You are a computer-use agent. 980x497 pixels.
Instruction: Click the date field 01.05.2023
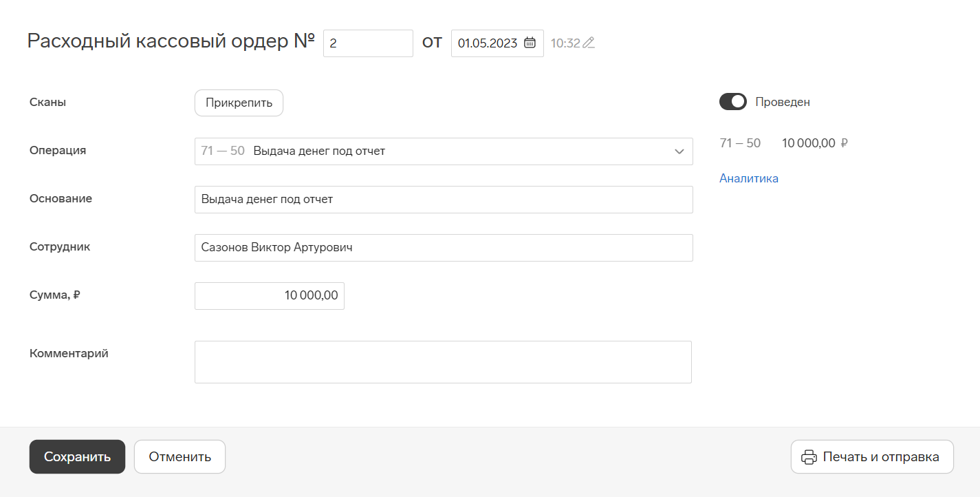[x=497, y=43]
